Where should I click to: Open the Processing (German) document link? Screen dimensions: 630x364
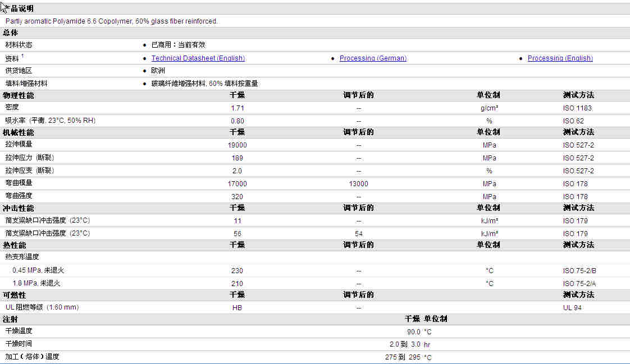pos(373,58)
